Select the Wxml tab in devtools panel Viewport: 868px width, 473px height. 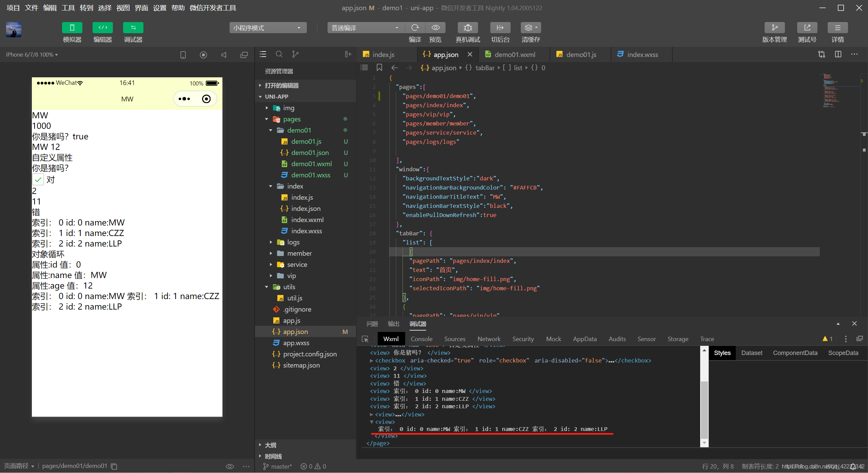pyautogui.click(x=390, y=339)
